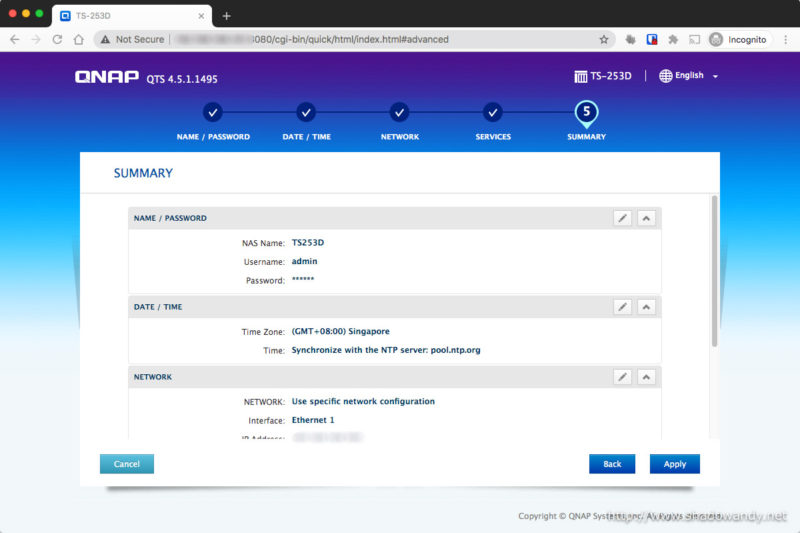Click the Services step checkmark circle
The width and height of the screenshot is (800, 533).
pyautogui.click(x=493, y=113)
